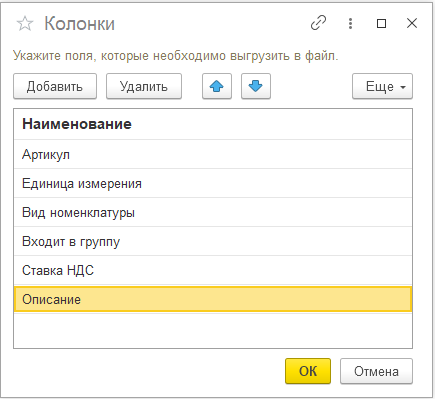Move selected field down with blue arrow

click(256, 86)
